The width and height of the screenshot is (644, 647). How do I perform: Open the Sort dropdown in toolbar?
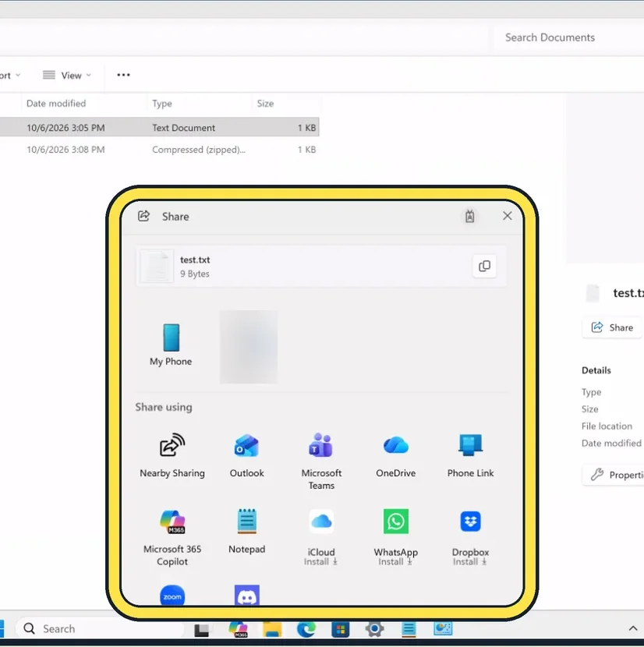[x=10, y=75]
